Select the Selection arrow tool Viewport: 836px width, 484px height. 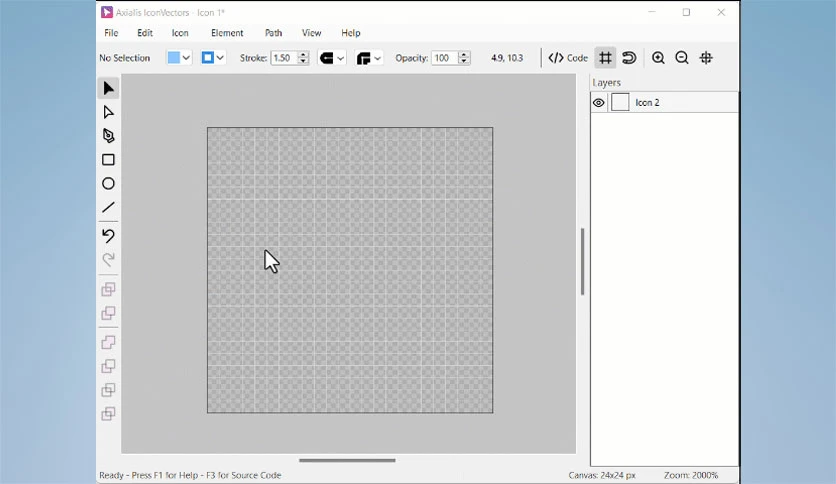click(108, 88)
